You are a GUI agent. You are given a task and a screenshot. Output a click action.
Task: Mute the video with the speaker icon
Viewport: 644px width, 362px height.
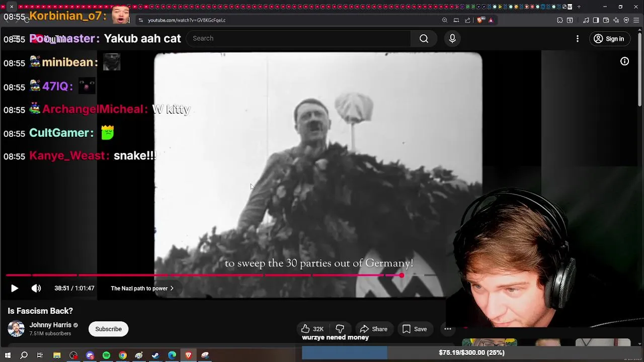click(x=36, y=288)
